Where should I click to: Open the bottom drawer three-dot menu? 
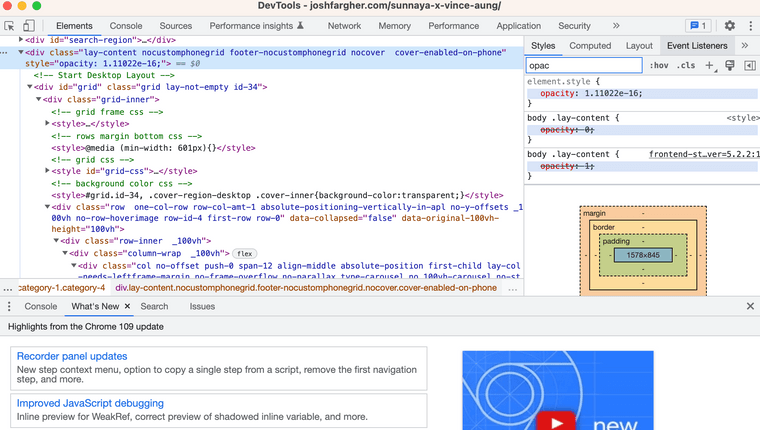(11, 307)
